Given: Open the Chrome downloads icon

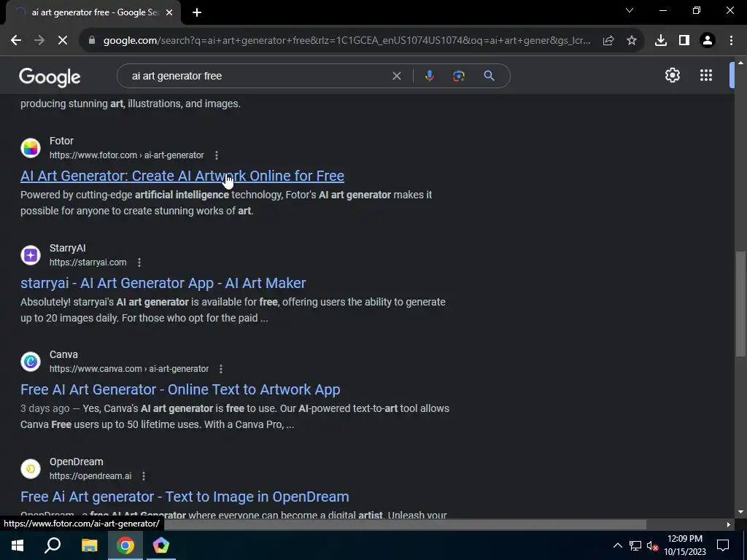Looking at the screenshot, I should (661, 41).
